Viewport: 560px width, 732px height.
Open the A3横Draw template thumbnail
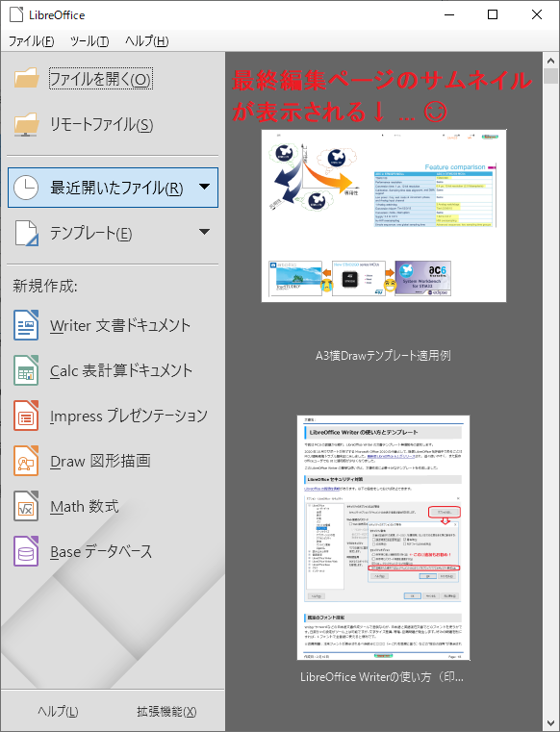point(384,215)
